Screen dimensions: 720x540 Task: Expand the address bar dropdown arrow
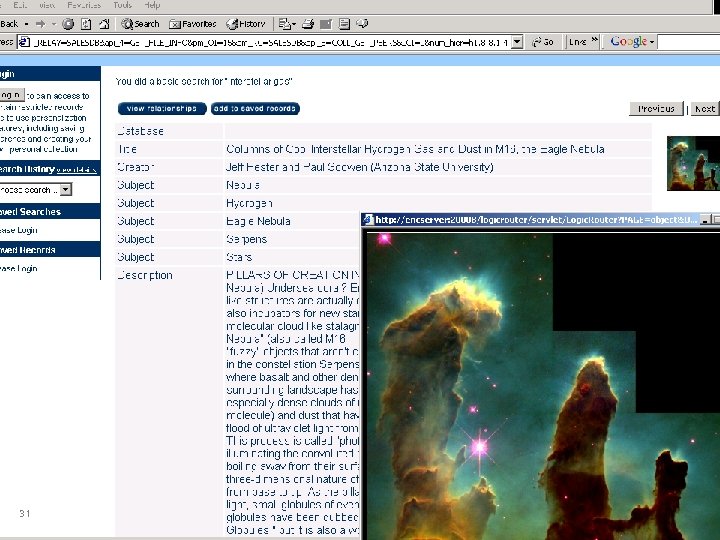pos(517,42)
